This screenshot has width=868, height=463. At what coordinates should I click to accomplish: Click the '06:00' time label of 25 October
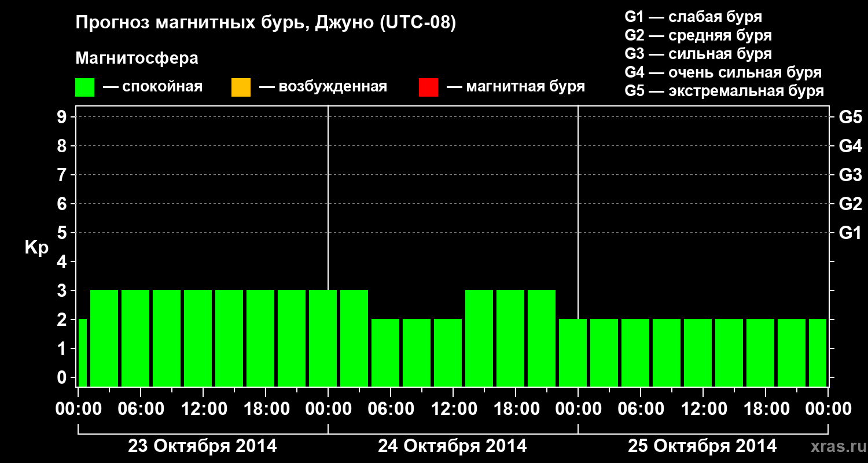[x=641, y=409]
